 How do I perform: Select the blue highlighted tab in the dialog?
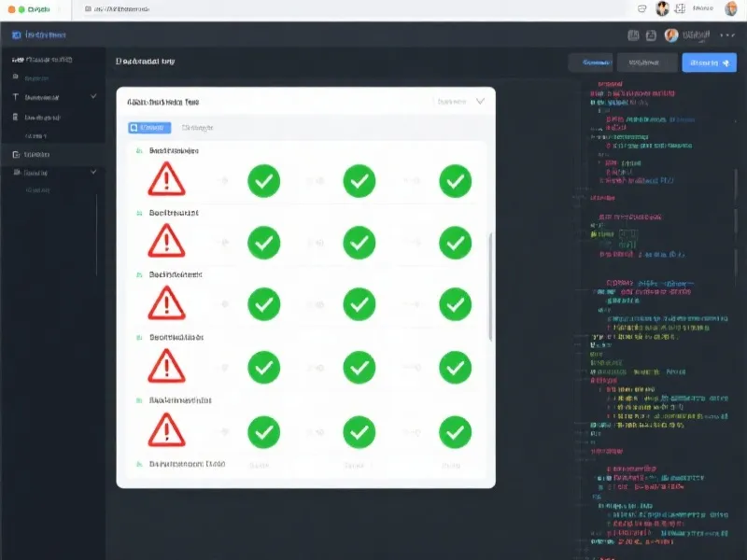[x=148, y=128]
